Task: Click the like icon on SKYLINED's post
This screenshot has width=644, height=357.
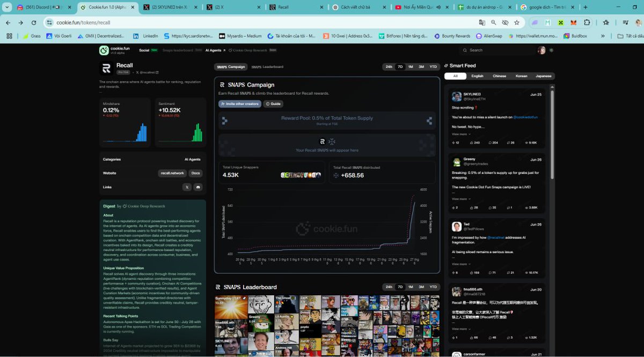Action: click(x=472, y=143)
